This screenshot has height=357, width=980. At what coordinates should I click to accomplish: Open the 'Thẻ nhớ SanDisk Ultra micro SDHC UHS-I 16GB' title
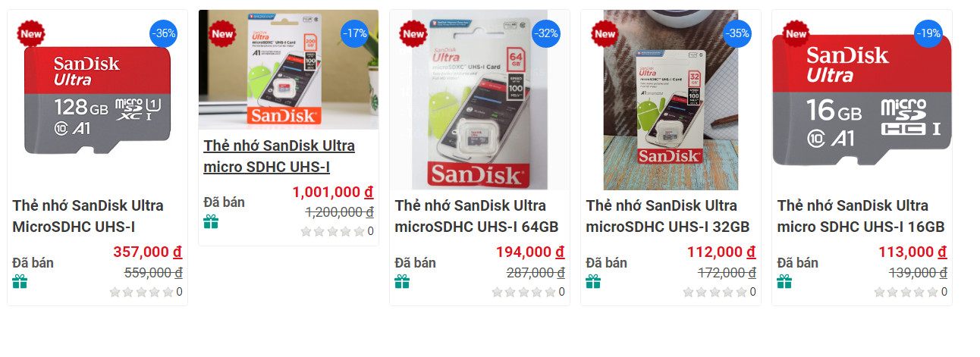click(861, 216)
